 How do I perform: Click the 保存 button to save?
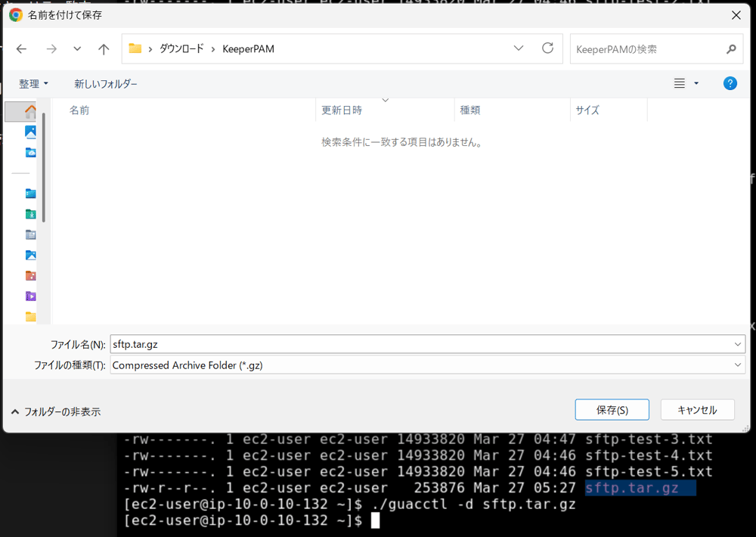pos(612,409)
